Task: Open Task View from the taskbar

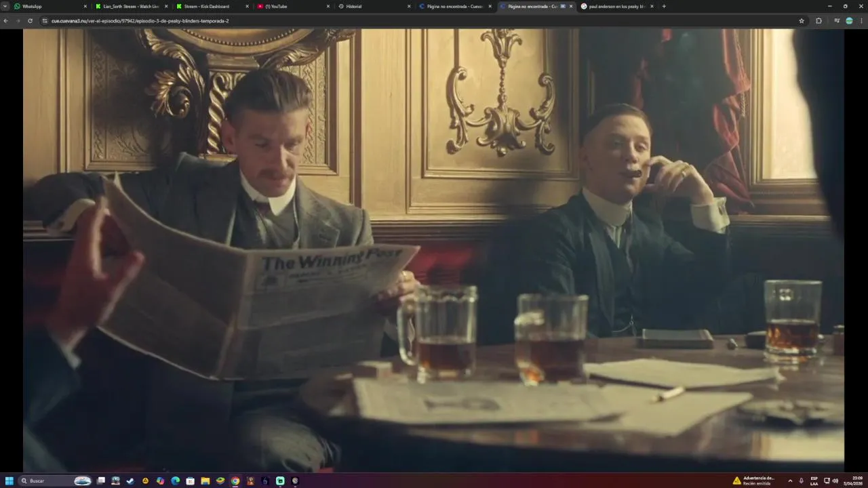Action: coord(101,481)
